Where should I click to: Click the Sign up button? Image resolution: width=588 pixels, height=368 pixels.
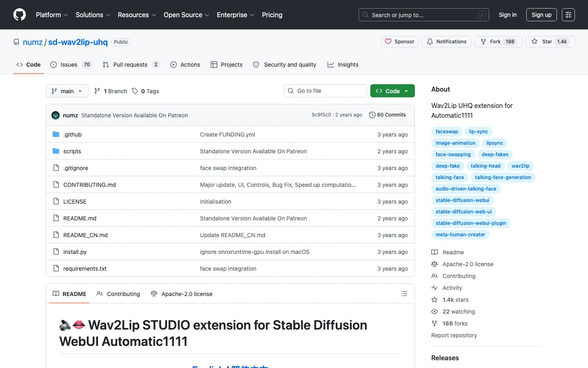(541, 15)
